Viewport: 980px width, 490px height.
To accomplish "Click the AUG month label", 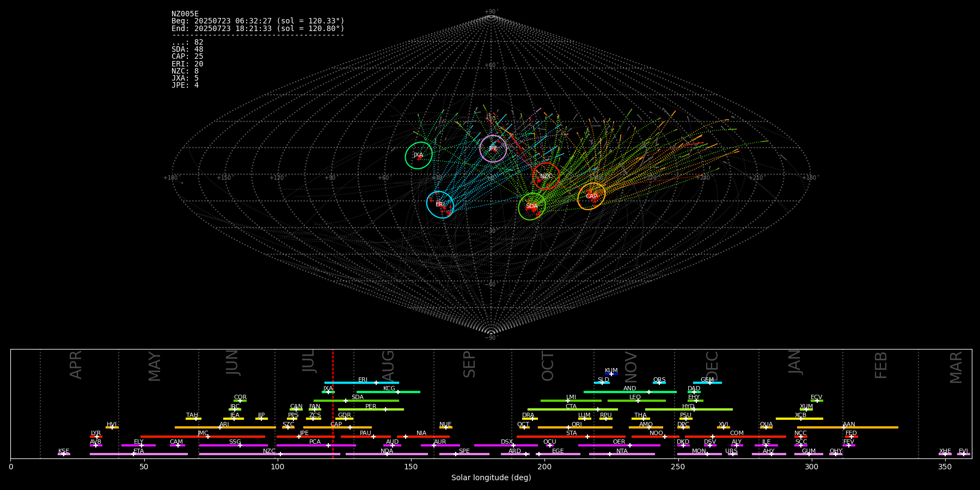I will pos(388,365).
